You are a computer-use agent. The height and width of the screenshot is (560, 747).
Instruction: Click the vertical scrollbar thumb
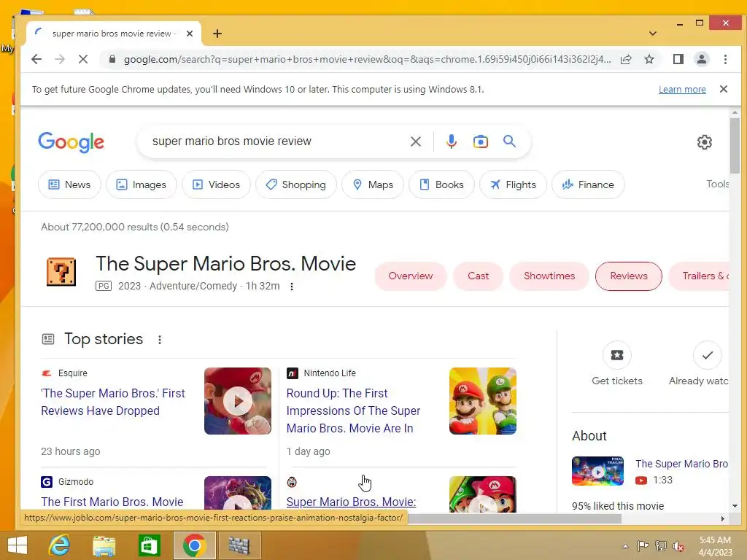(735, 145)
